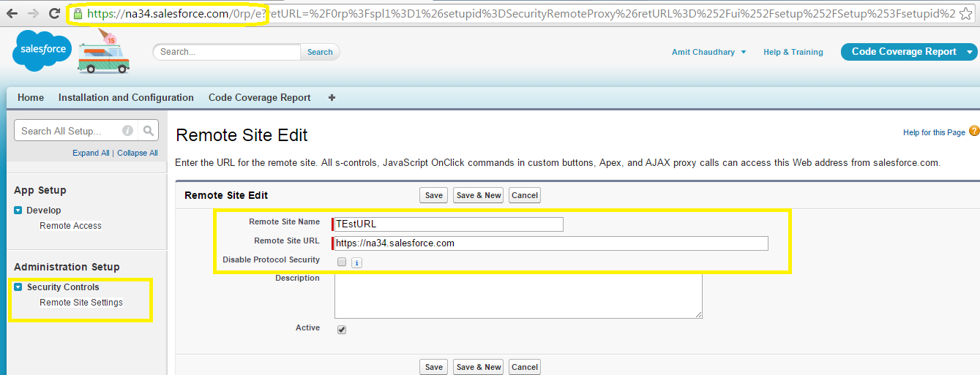This screenshot has width=980, height=375.
Task: Reload the page with refresh icon
Action: (x=54, y=13)
